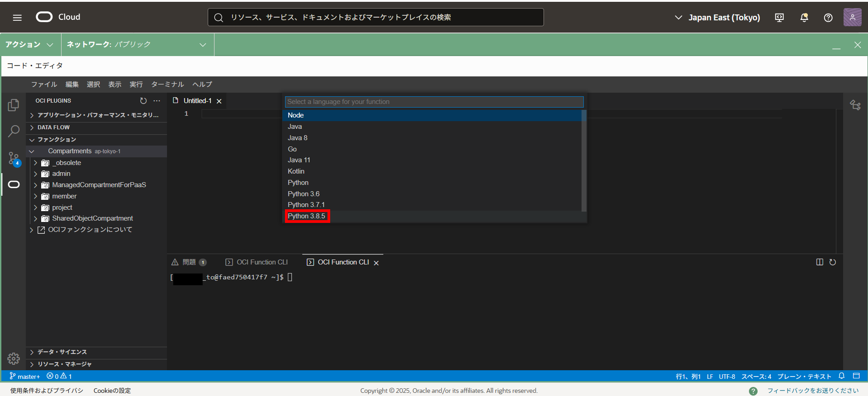Open 使用条件およびプライバシ link
Viewport: 868px width, 396px height.
click(x=47, y=391)
